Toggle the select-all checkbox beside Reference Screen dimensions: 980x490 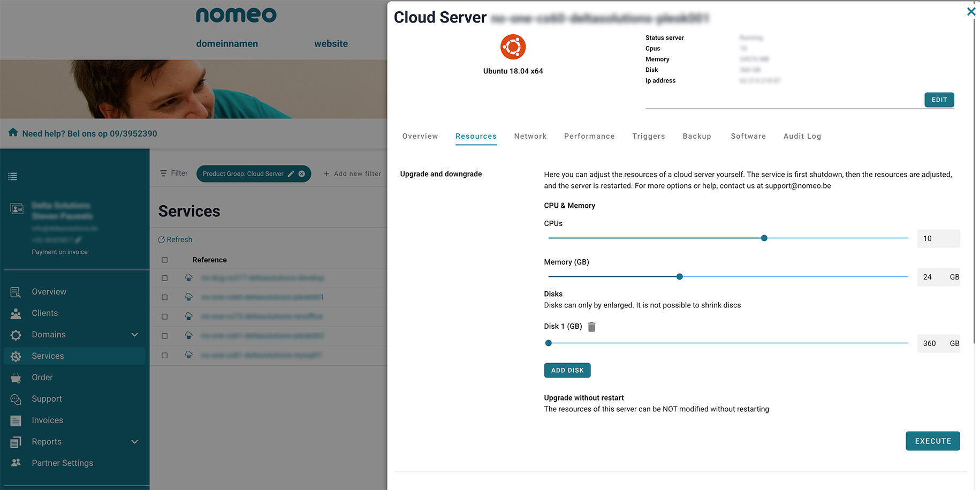164,260
